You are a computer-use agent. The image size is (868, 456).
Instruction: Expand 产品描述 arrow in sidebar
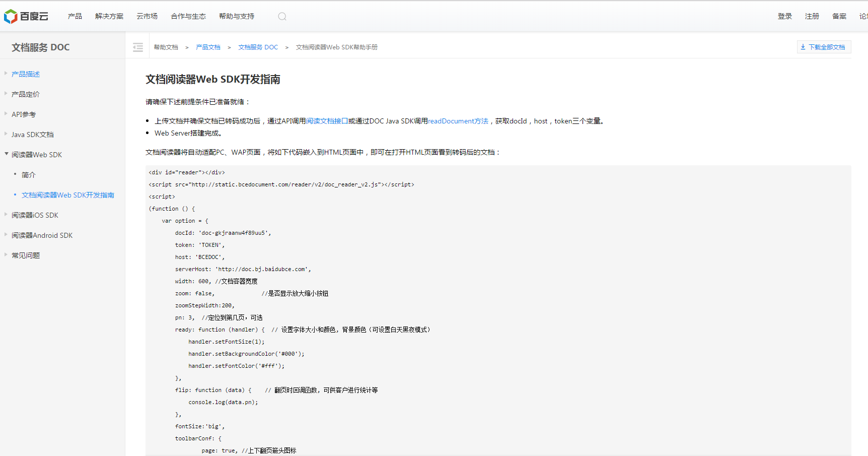[6, 73]
